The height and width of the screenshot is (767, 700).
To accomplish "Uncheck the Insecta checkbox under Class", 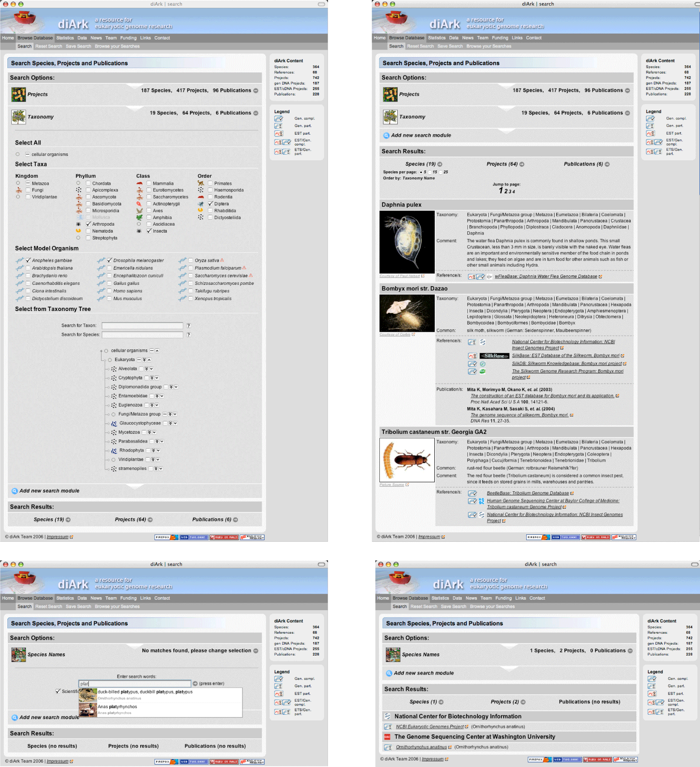I will 149,231.
